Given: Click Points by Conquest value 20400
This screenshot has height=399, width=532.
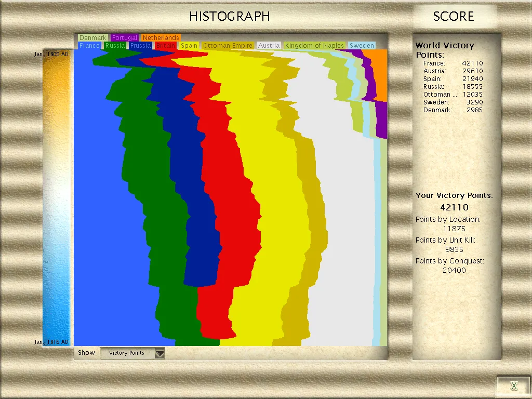Looking at the screenshot, I should (x=454, y=270).
